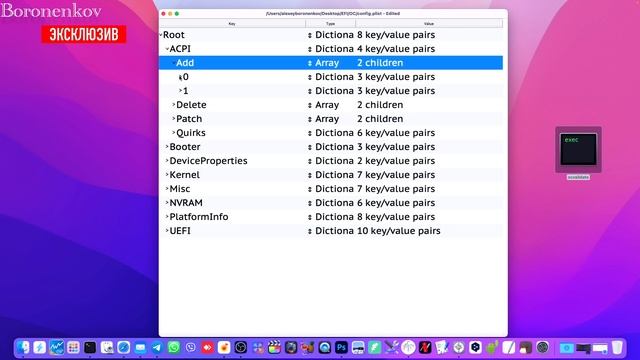Click "10 key/value pairs" in UEFI row
This screenshot has width=640, height=360.
tap(399, 231)
